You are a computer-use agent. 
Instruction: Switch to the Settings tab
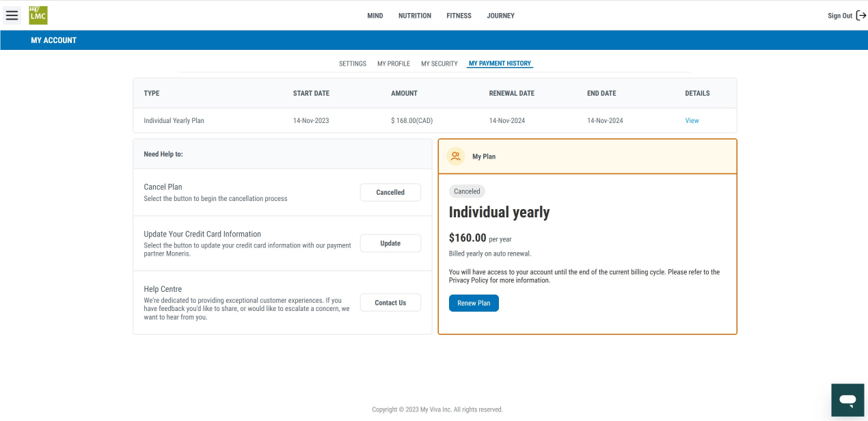pos(353,64)
